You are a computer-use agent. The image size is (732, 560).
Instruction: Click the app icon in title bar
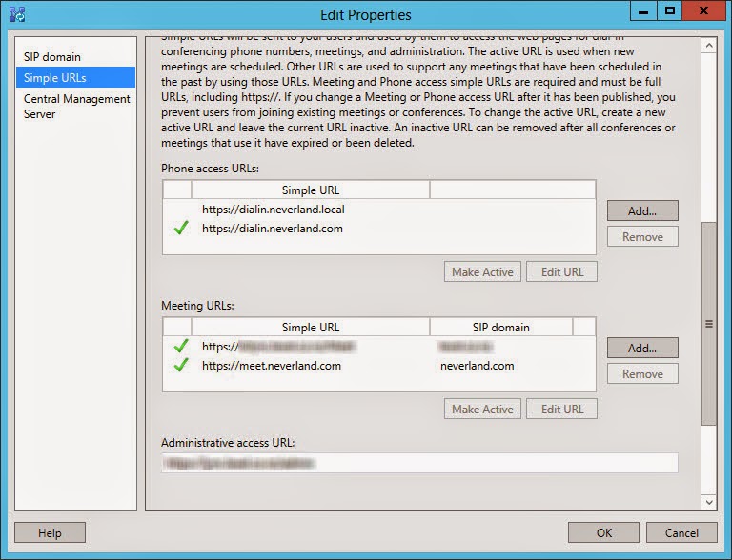tap(16, 14)
